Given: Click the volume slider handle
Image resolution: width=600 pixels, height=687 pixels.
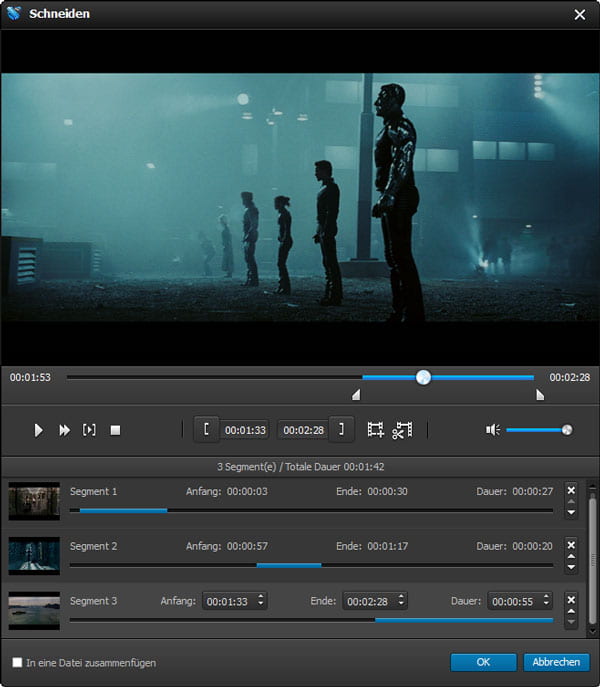Looking at the screenshot, I should coord(567,430).
